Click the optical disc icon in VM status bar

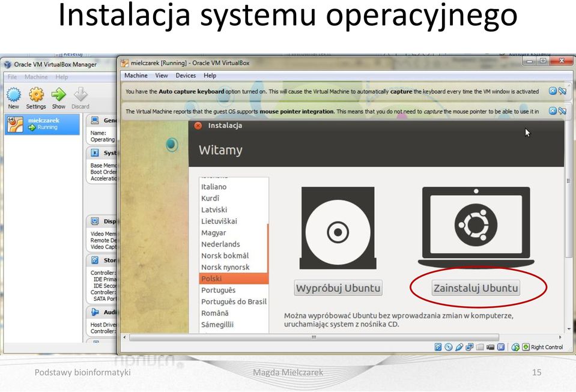(x=449, y=347)
